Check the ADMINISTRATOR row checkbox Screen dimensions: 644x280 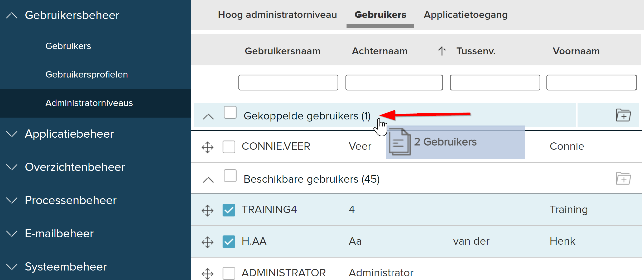click(x=229, y=273)
